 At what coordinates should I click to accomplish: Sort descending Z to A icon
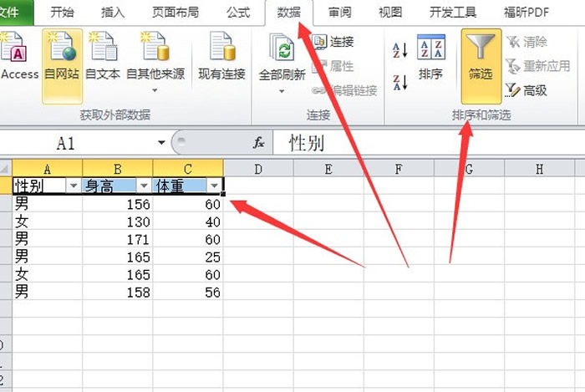(x=400, y=83)
